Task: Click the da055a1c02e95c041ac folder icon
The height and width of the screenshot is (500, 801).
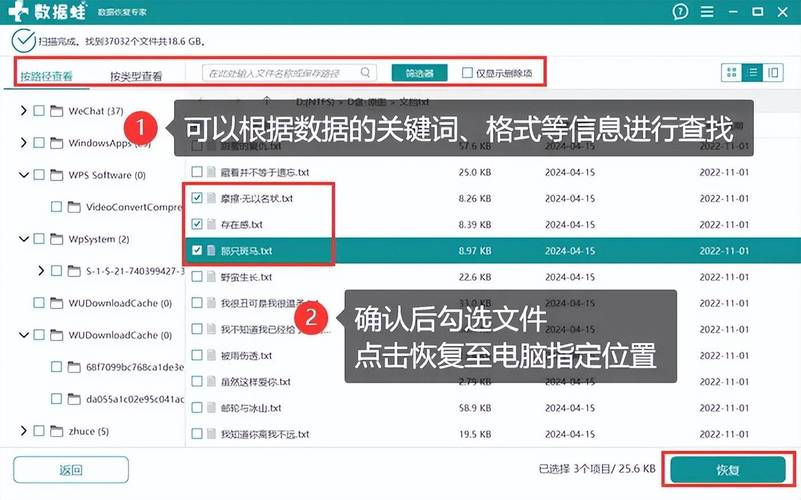Action: (74, 399)
